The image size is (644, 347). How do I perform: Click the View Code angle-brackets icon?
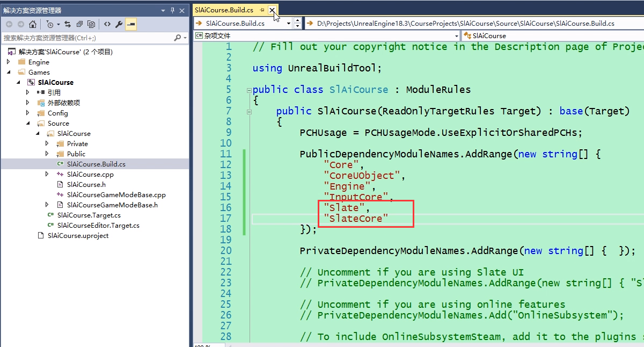coord(107,24)
